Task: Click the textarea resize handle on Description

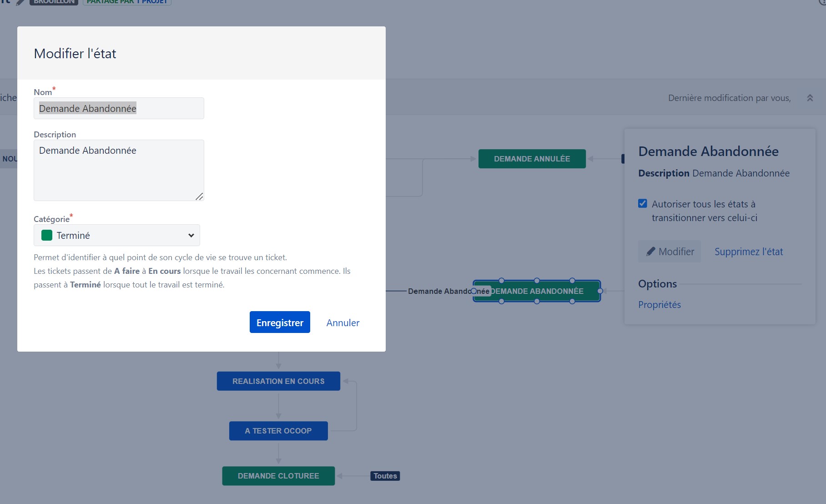Action: 199,197
